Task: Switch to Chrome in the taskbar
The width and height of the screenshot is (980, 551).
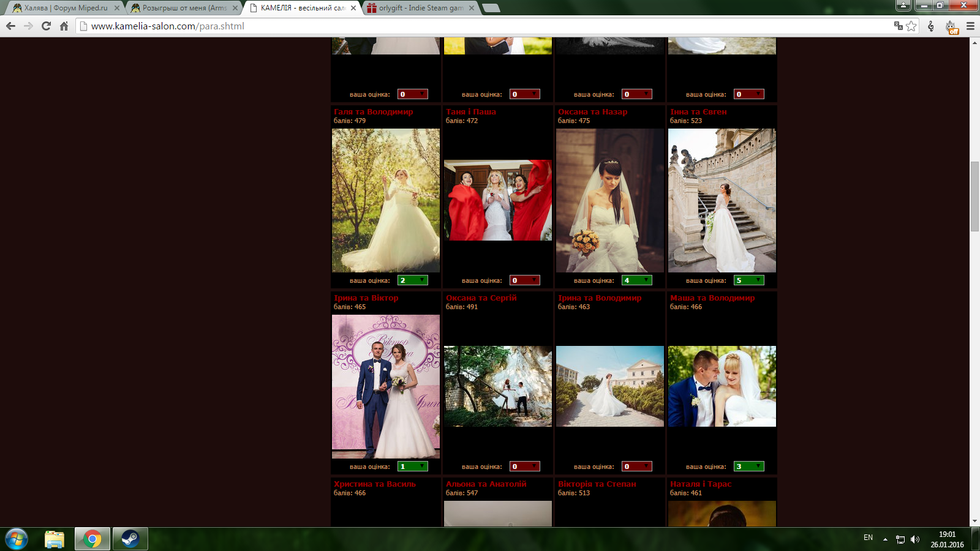Action: point(92,539)
